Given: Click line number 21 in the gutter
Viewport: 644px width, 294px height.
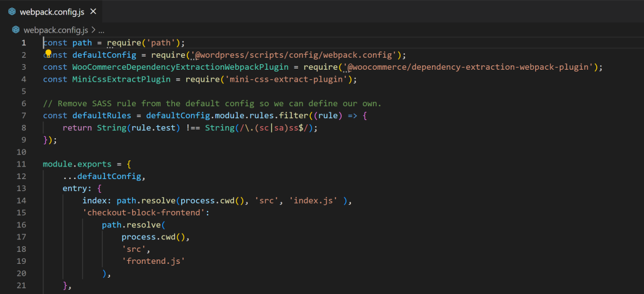Looking at the screenshot, I should click(21, 285).
